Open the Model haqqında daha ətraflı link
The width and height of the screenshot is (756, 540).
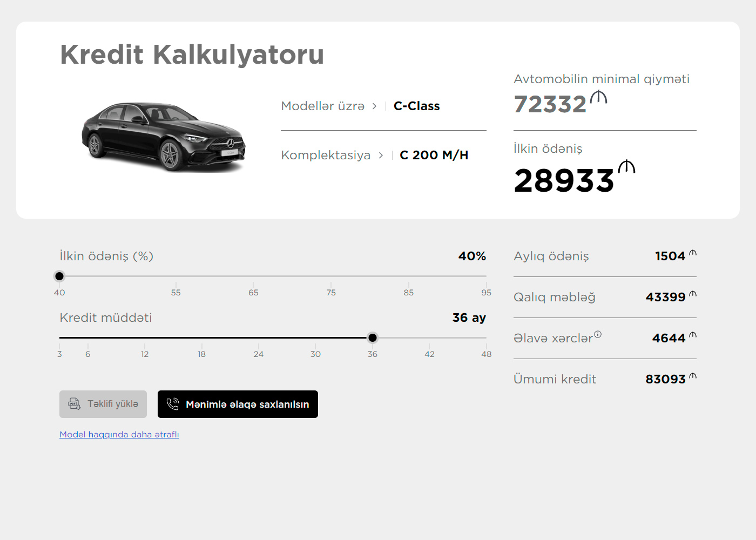[119, 435]
